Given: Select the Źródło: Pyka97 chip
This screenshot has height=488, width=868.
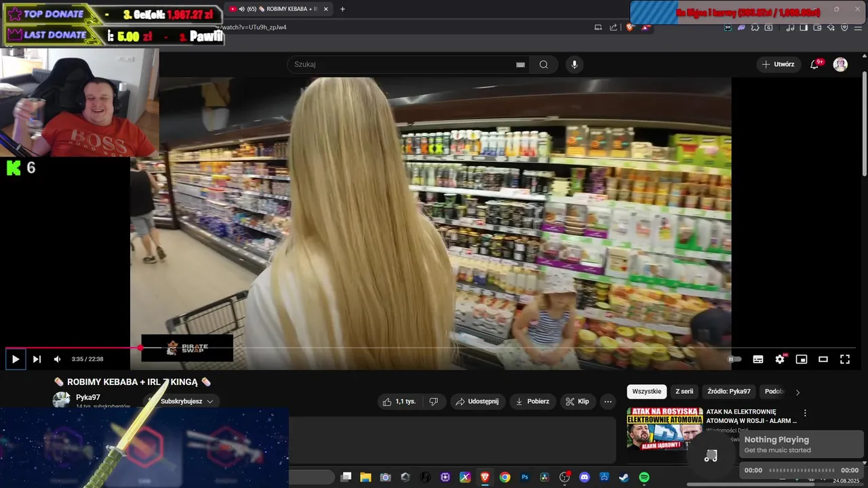Looking at the screenshot, I should [729, 391].
